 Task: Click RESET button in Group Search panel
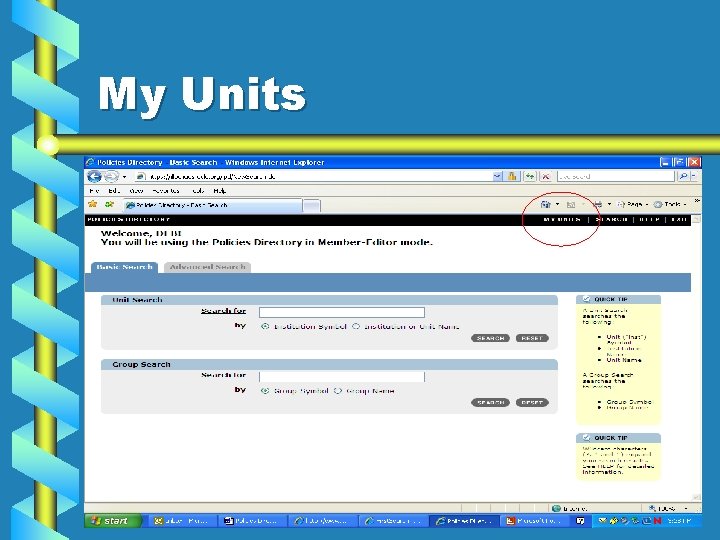tap(532, 403)
